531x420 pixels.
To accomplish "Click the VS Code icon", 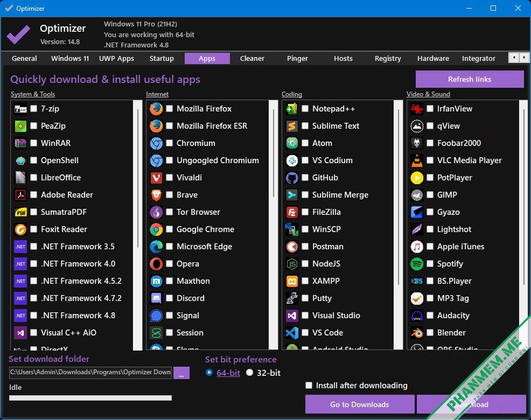I will click(x=291, y=333).
